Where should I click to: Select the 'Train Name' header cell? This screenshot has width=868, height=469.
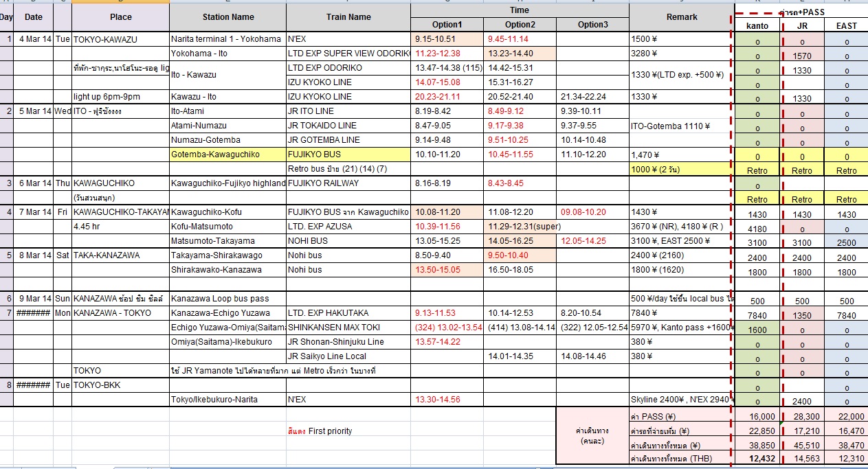[x=348, y=17]
